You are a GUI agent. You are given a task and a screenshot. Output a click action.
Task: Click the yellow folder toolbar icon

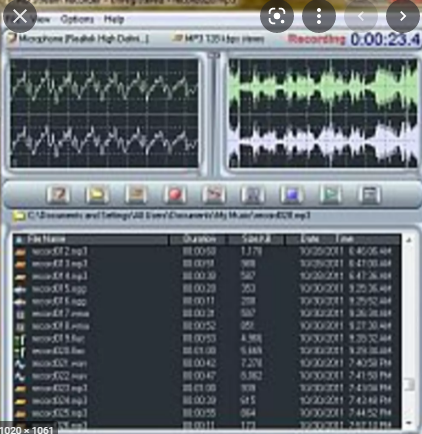[97, 194]
